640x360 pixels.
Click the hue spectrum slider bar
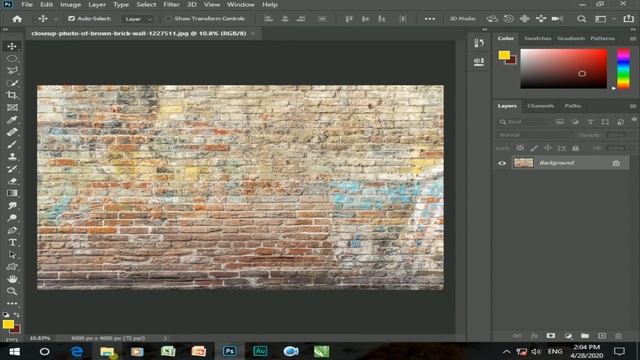tap(623, 69)
